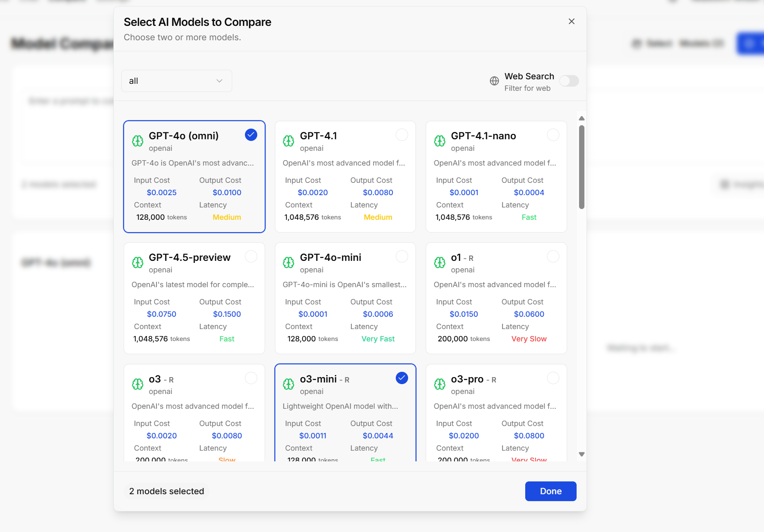764x532 pixels.
Task: Click the brain icon on o3-pro card
Action: [440, 384]
